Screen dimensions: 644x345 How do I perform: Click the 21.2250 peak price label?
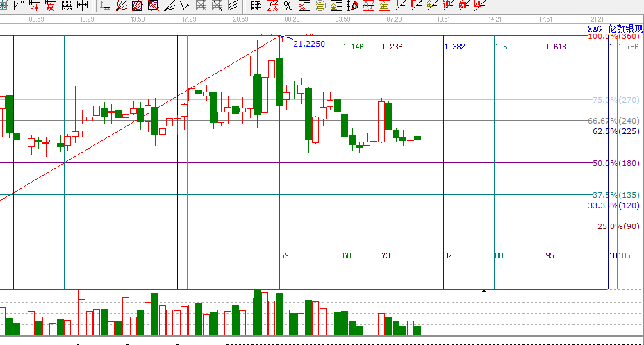(308, 44)
